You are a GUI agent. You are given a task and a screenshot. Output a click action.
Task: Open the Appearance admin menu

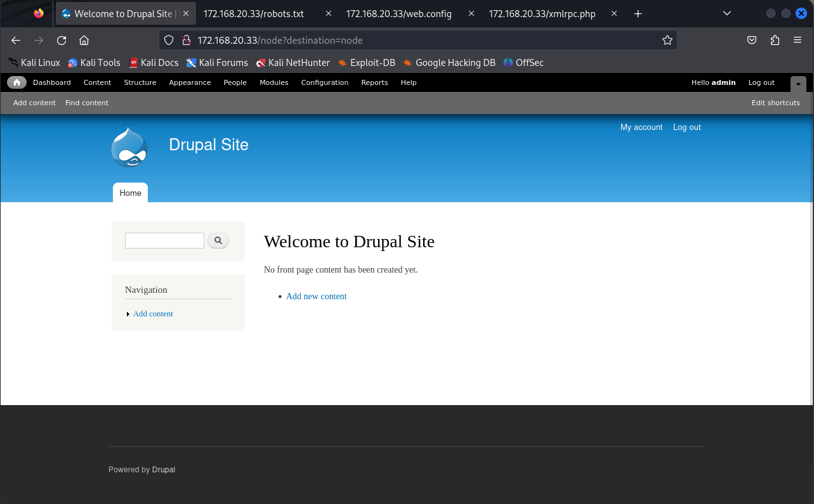190,82
